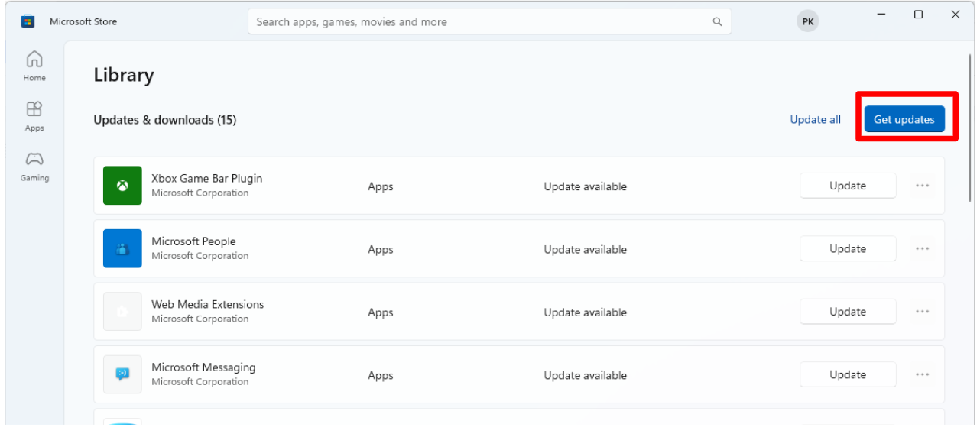The image size is (980, 437).
Task: Click the Microsoft People app icon
Action: tap(122, 248)
